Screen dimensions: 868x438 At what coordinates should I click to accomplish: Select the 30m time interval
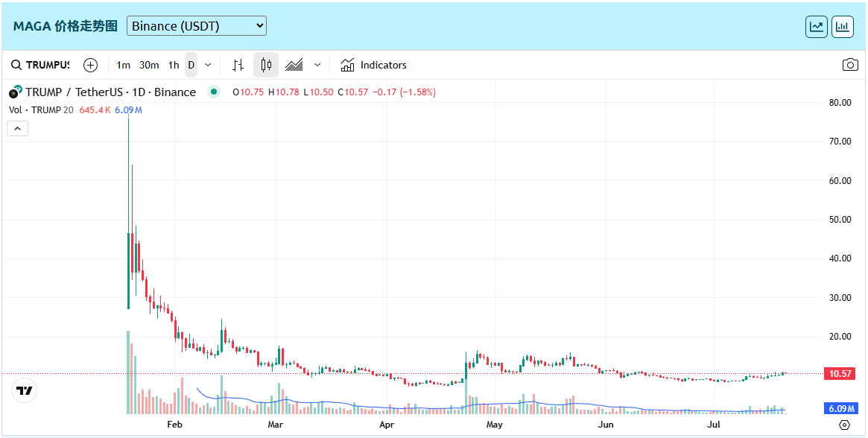pos(149,65)
